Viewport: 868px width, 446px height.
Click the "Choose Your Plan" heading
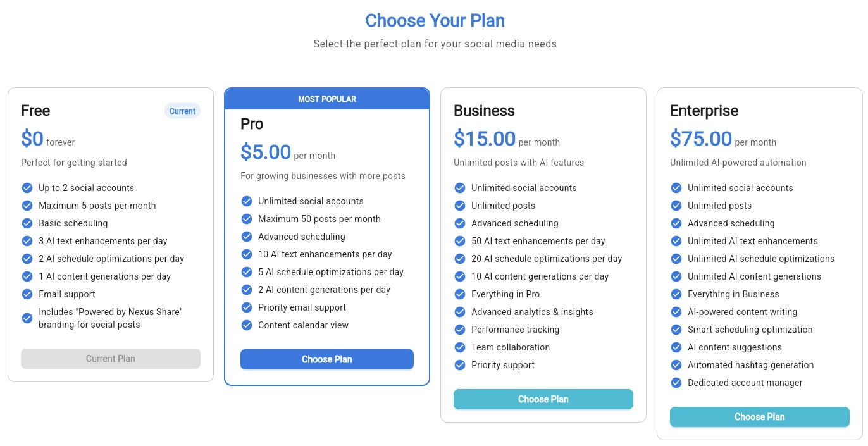[435, 21]
